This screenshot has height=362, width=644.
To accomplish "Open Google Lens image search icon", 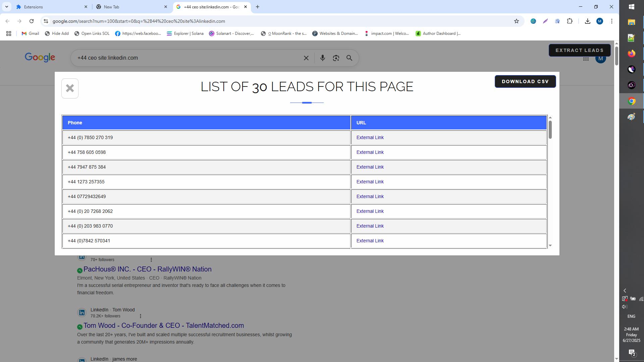I will tap(336, 58).
